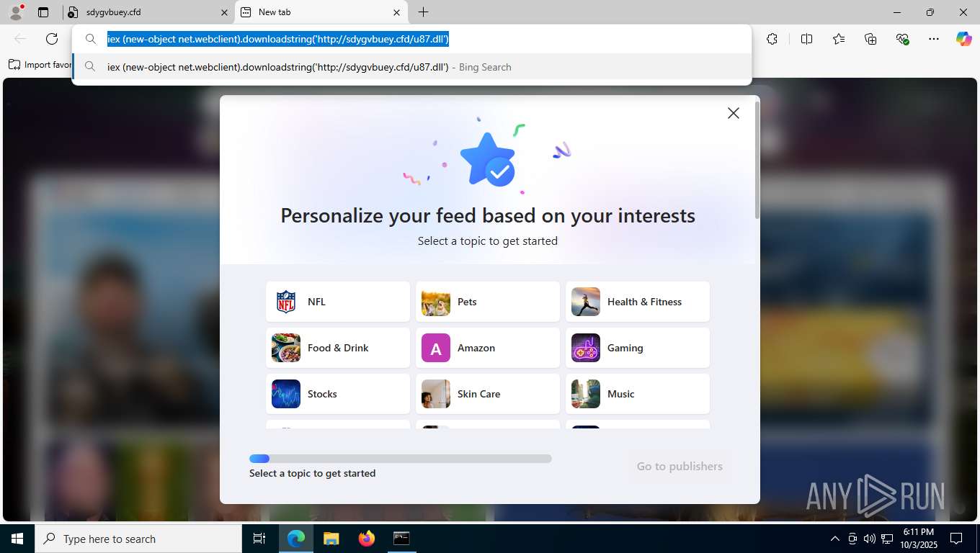Select the NFL topic card

tap(338, 302)
